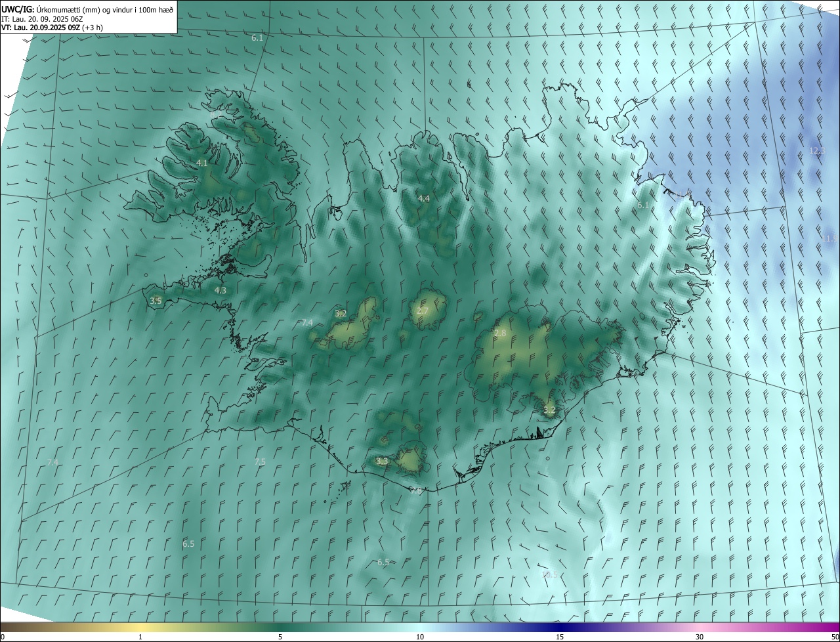Image resolution: width=840 pixels, height=642 pixels.
Task: Click the 3.3 value near Eyjafjallajökull
Action: [x=383, y=461]
